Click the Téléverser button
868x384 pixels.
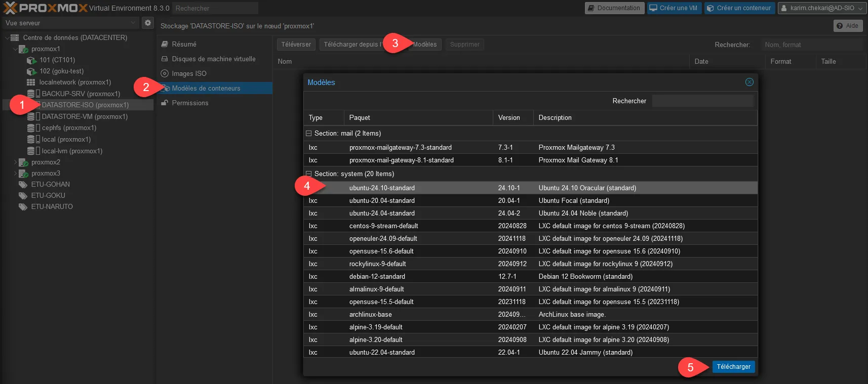296,45
